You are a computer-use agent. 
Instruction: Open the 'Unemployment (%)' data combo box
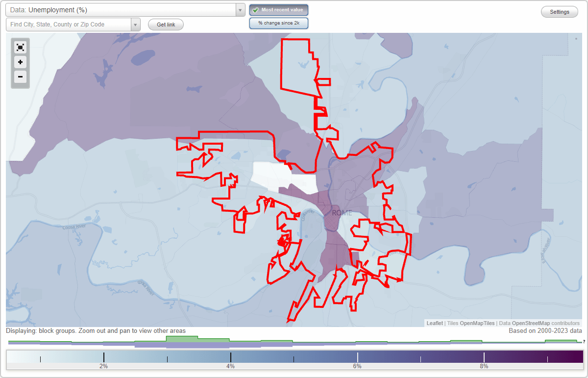click(122, 10)
